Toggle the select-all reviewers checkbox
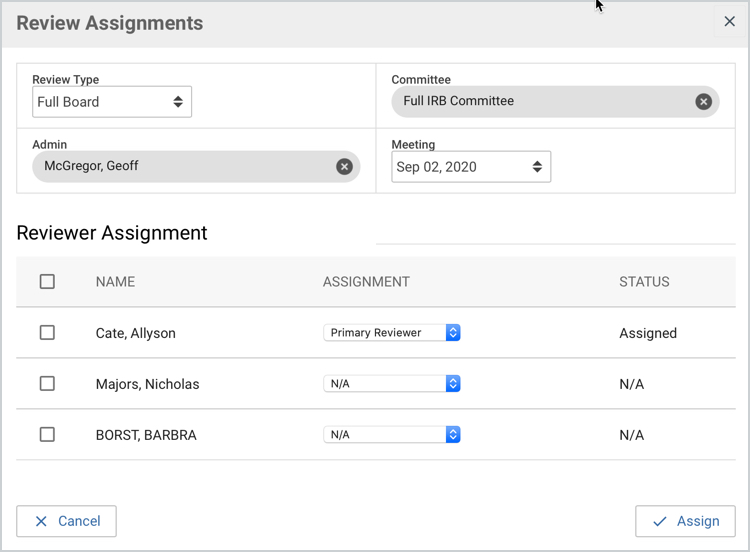The height and width of the screenshot is (552, 750). click(x=47, y=282)
